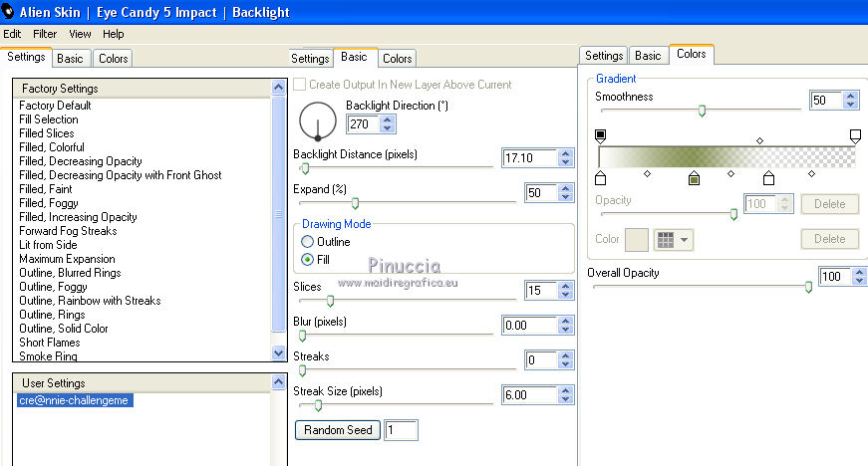Select the right white color stop below gradient
The image size is (868, 466).
point(768,178)
